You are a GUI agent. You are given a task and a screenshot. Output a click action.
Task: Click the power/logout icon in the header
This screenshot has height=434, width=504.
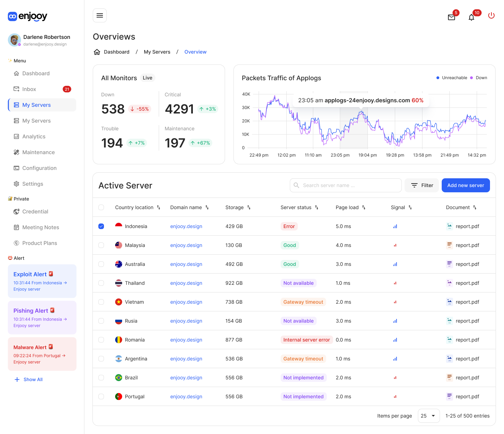[x=491, y=15]
